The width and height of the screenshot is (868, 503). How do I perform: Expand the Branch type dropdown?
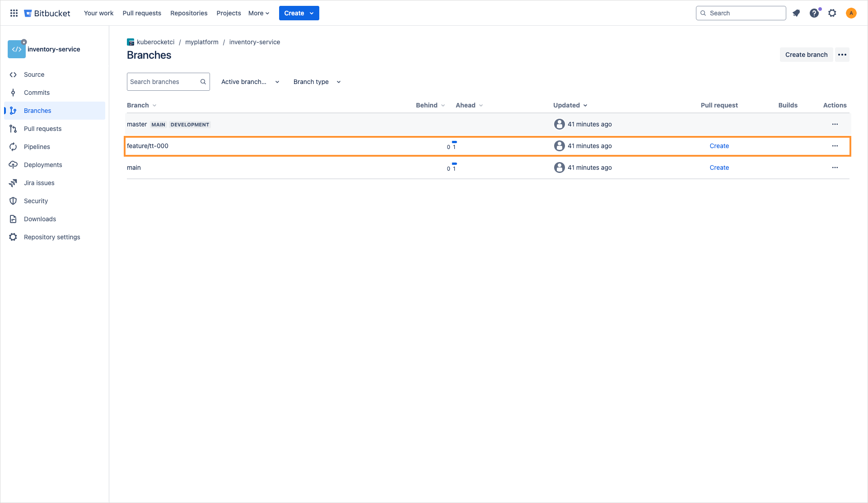click(x=317, y=82)
